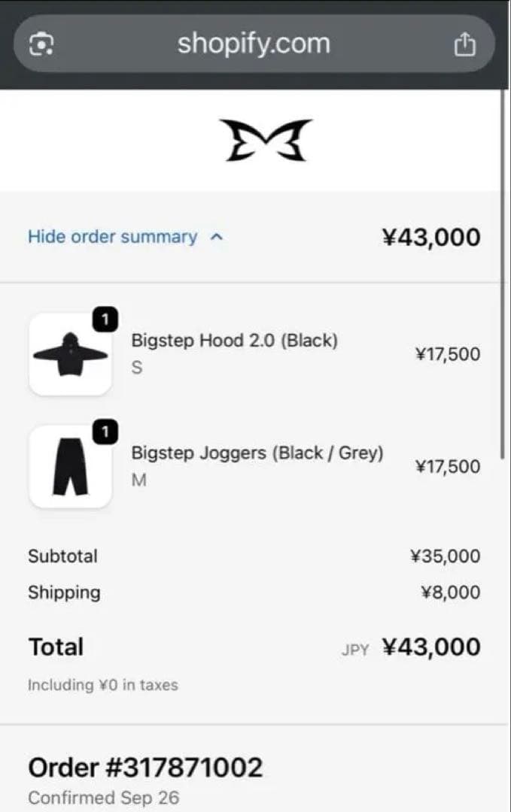This screenshot has height=812, width=511.
Task: Click the JPY ¥43,000 total amount
Action: coord(430,647)
